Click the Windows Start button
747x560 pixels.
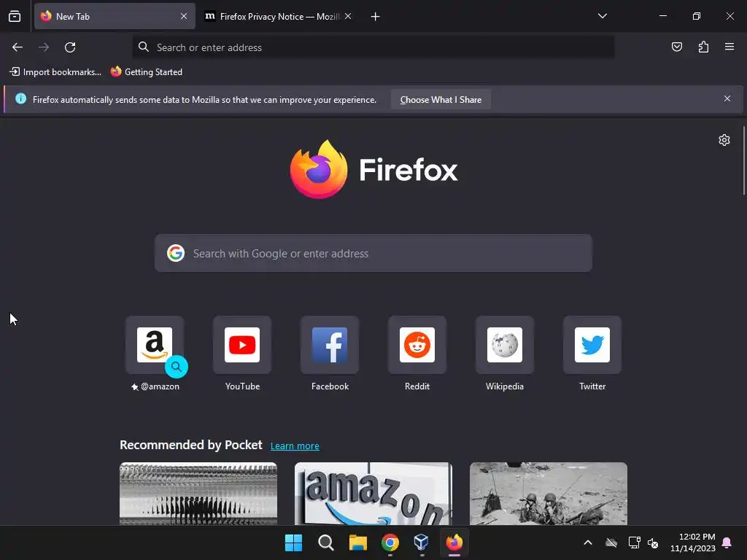click(293, 542)
